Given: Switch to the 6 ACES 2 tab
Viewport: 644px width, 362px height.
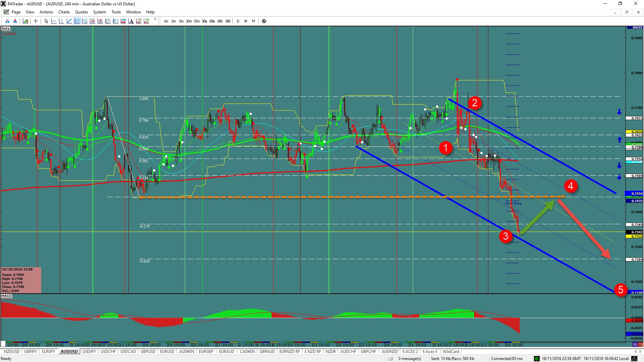Looking at the screenshot, I should coord(410,352).
